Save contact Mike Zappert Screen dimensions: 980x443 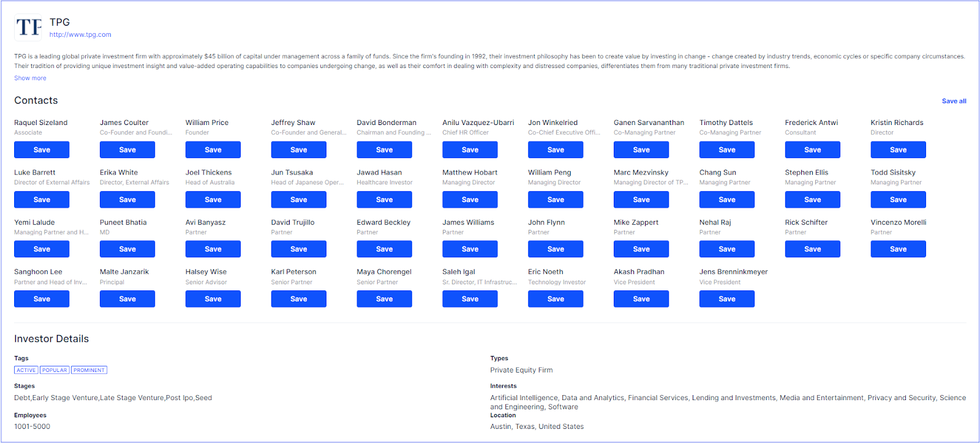641,249
